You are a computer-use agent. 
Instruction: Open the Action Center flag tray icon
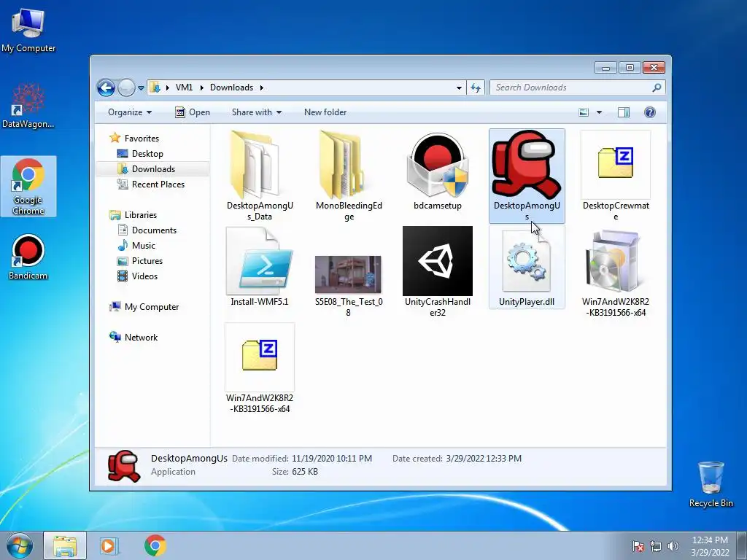638,546
